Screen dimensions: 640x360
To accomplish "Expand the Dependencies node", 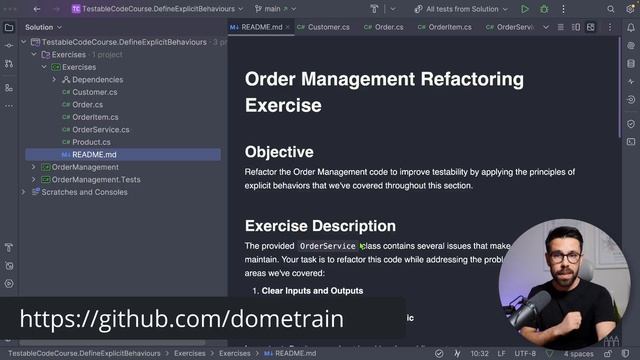I will coord(54,80).
